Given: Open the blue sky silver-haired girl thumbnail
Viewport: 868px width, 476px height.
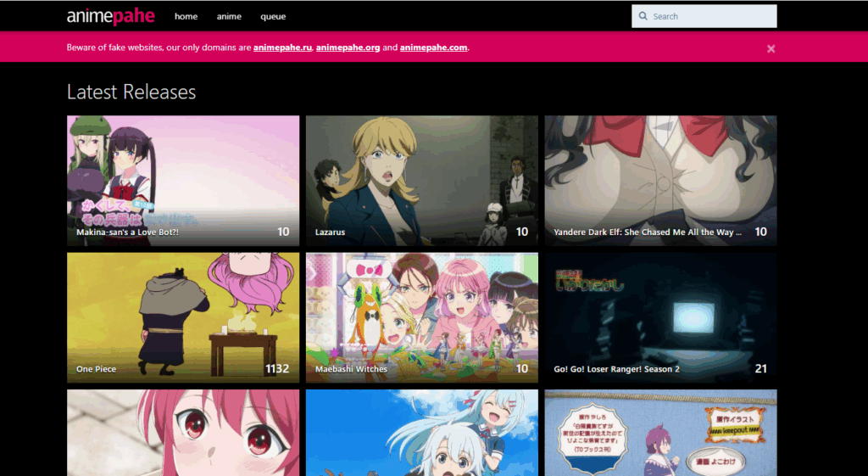Looking at the screenshot, I should pyautogui.click(x=421, y=433).
